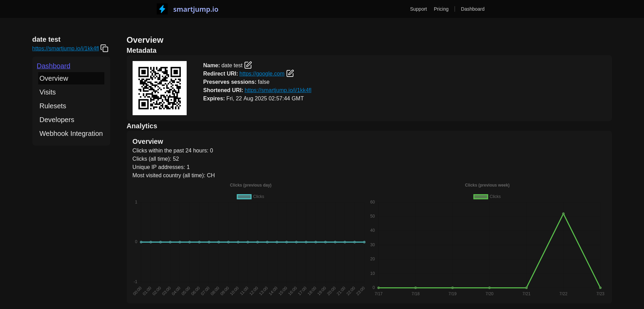Click the 7/23 data point on weekly chart
Viewport: 644px width, 309px height.
[x=600, y=288]
